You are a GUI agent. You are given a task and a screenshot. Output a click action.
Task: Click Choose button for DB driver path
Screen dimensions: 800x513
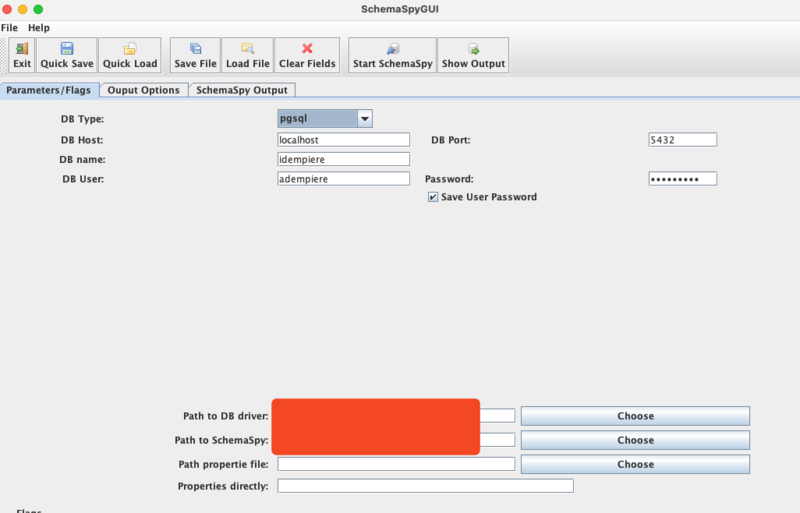coord(635,416)
